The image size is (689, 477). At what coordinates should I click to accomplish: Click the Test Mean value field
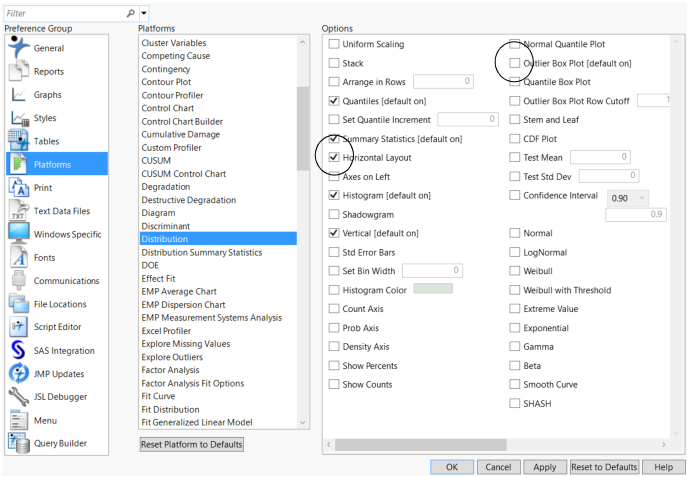click(x=600, y=157)
